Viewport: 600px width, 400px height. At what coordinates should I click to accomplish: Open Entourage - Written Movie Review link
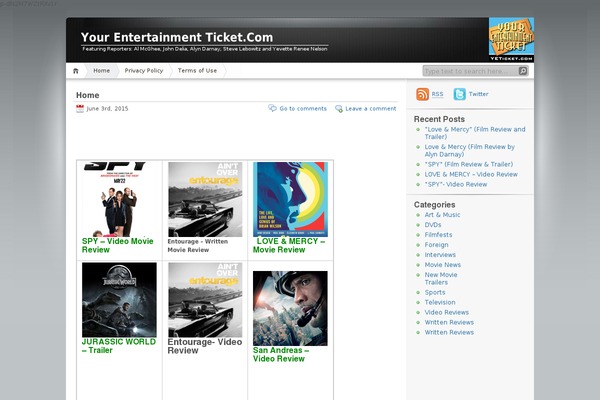click(197, 246)
